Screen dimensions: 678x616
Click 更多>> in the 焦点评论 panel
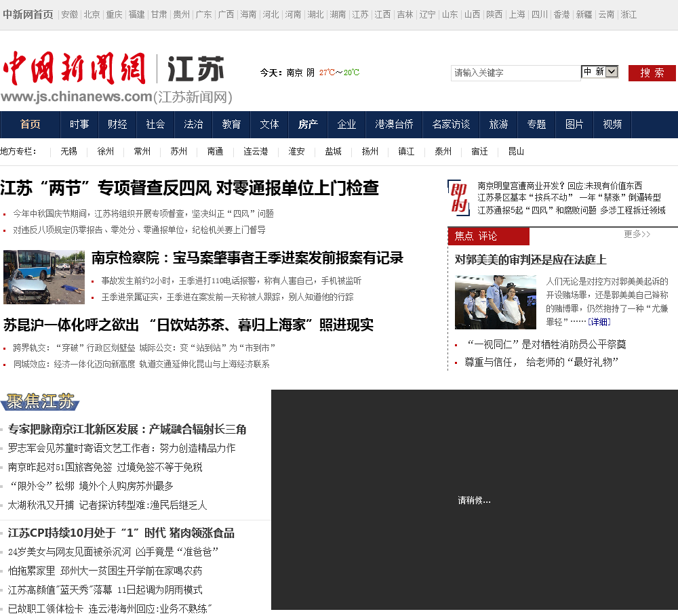[637, 234]
